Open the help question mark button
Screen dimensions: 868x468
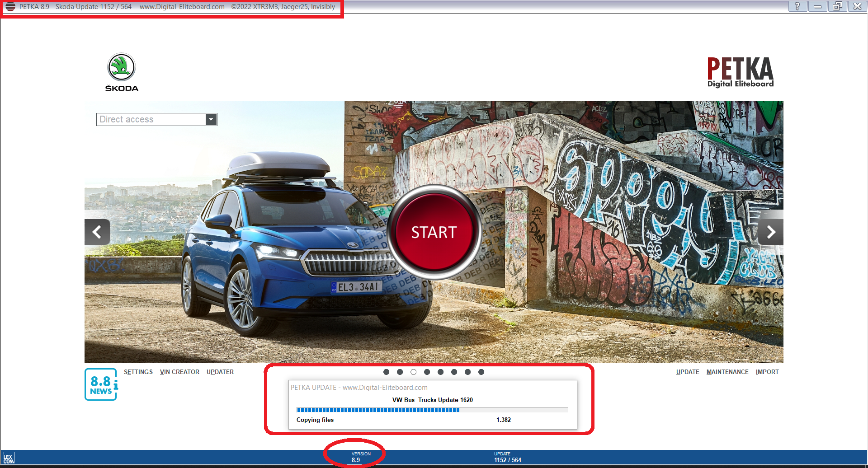[x=797, y=6]
